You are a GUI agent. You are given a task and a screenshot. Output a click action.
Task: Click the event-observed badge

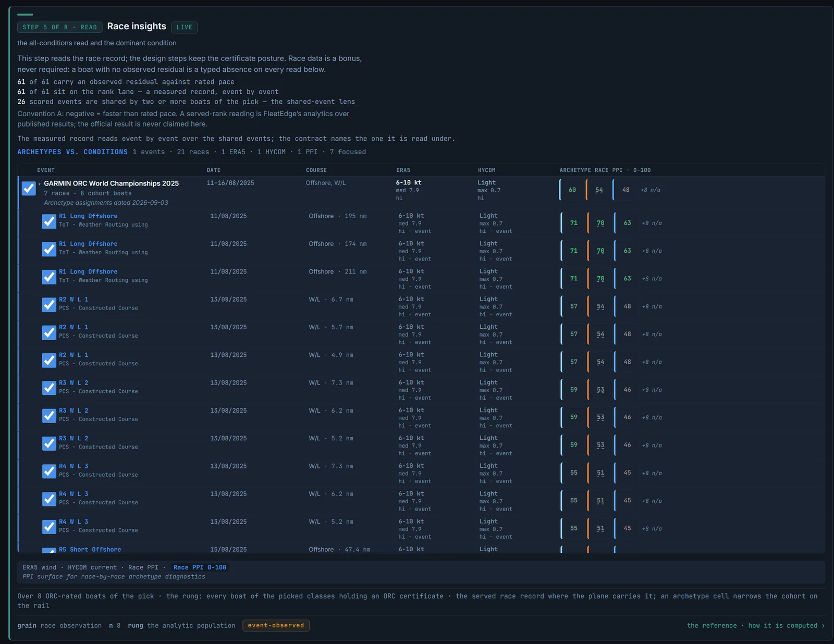pos(276,625)
